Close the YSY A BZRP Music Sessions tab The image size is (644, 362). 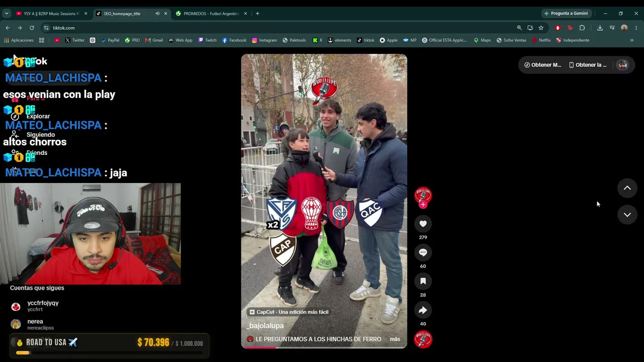(x=86, y=14)
